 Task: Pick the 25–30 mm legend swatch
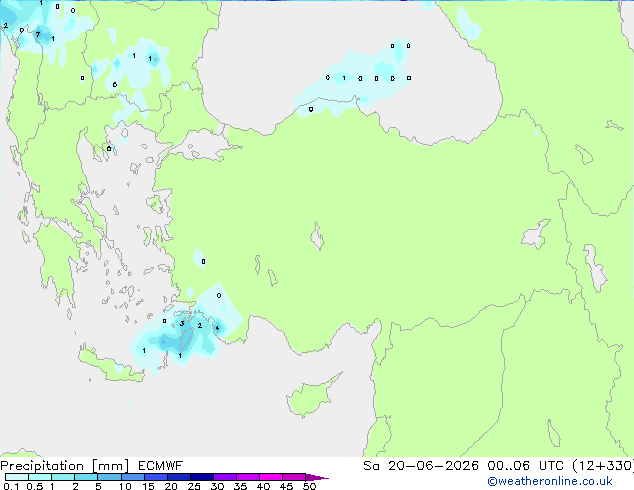[202, 477]
